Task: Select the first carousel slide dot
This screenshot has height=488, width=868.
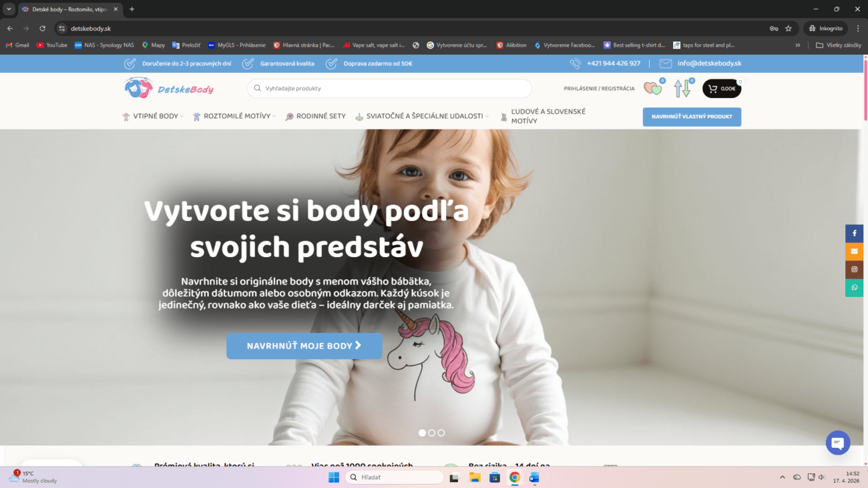Action: coord(422,433)
